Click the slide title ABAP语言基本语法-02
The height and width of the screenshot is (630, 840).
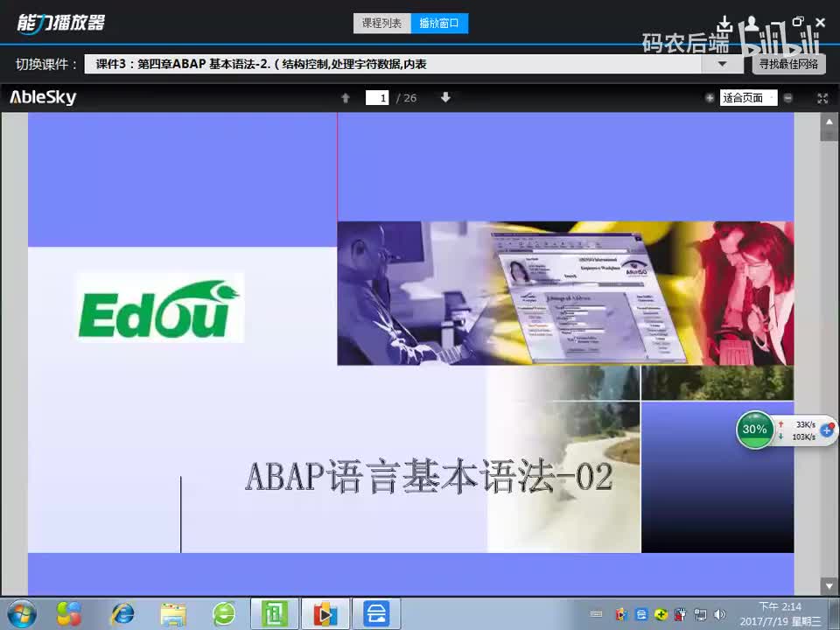pyautogui.click(x=429, y=476)
